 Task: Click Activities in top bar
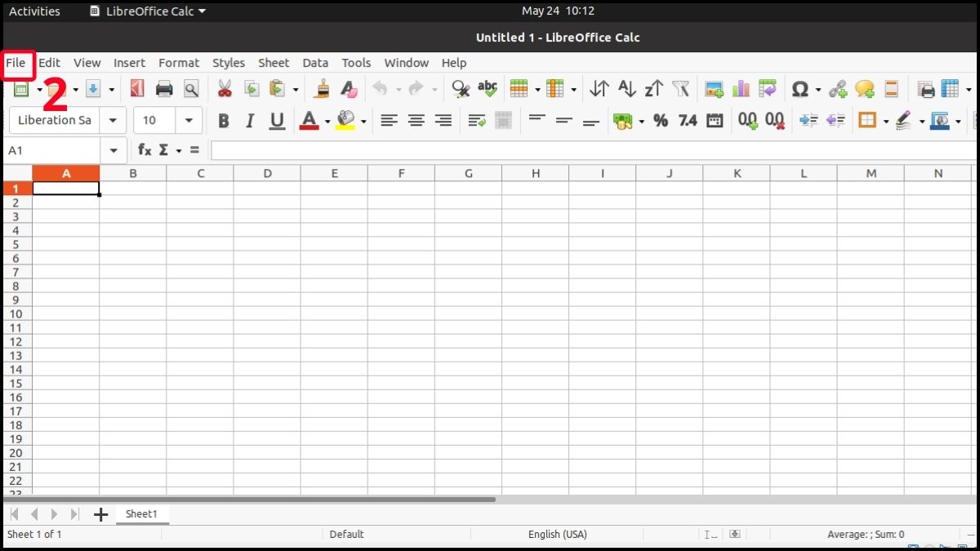34,11
